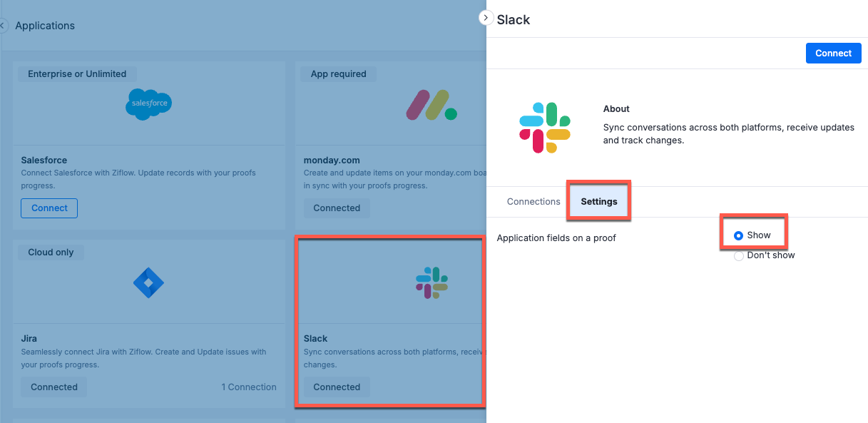
Task: Collapse the Slack detail panel with the chevron
Action: tap(486, 18)
